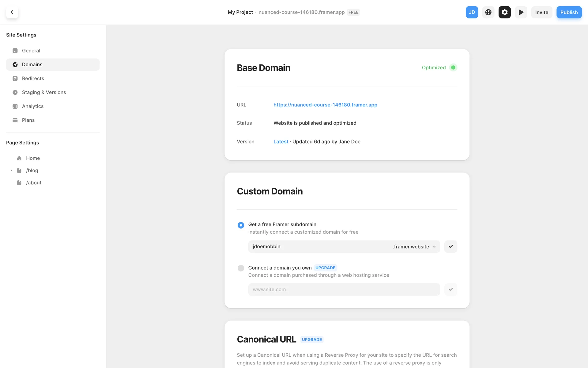588x368 pixels.
Task: Go to Staging & Versions settings
Action: tap(44, 92)
